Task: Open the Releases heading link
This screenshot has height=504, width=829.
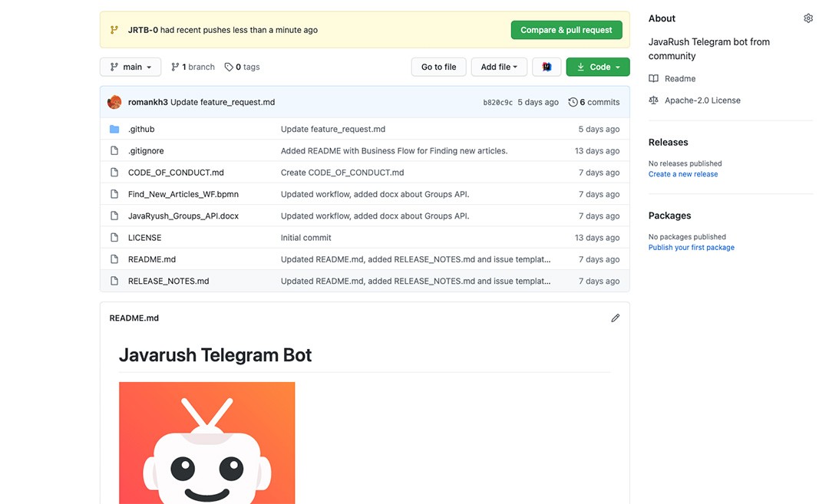Action: [x=669, y=142]
